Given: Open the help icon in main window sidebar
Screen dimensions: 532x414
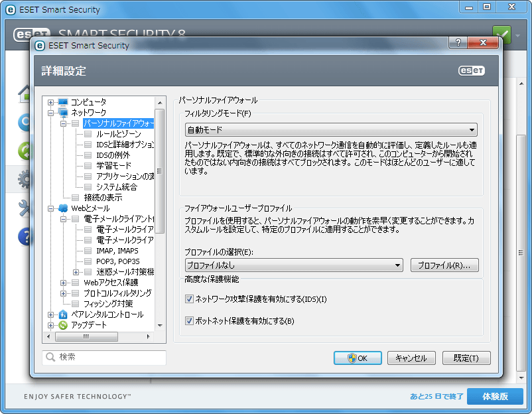Looking at the screenshot, I should point(24,236).
